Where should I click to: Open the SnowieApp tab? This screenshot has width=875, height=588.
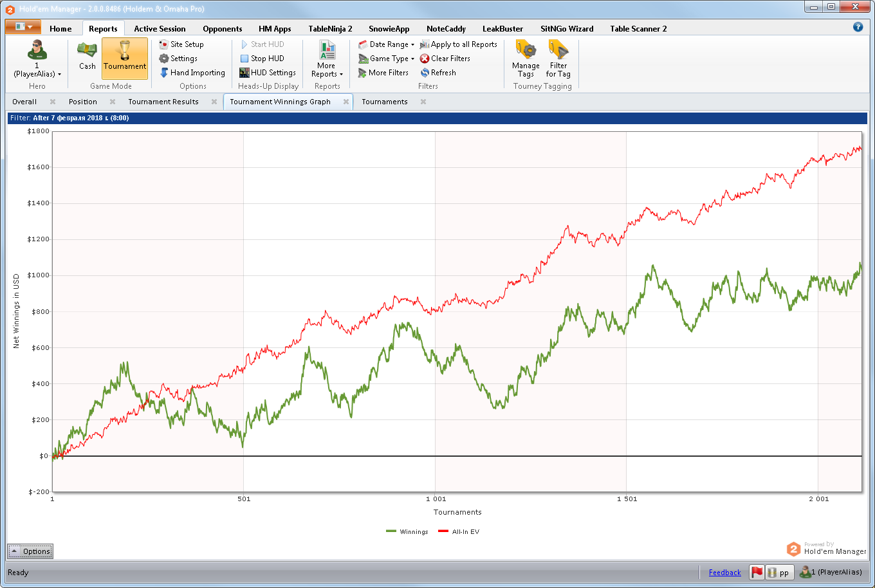(389, 28)
